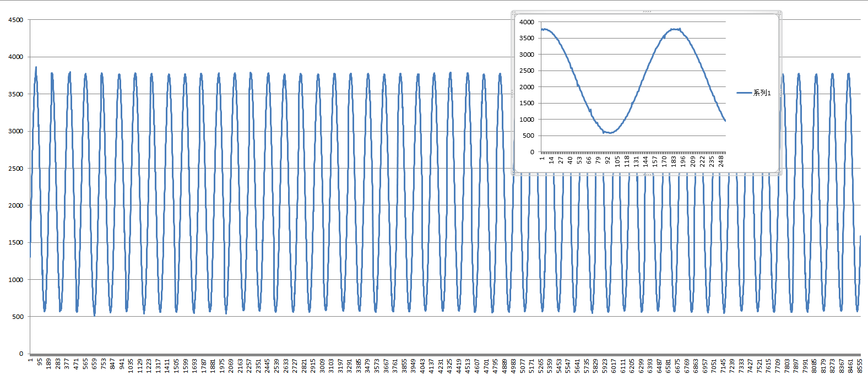Select main chart vertical axis label 2500
This screenshot has height=385, width=868.
pos(16,169)
